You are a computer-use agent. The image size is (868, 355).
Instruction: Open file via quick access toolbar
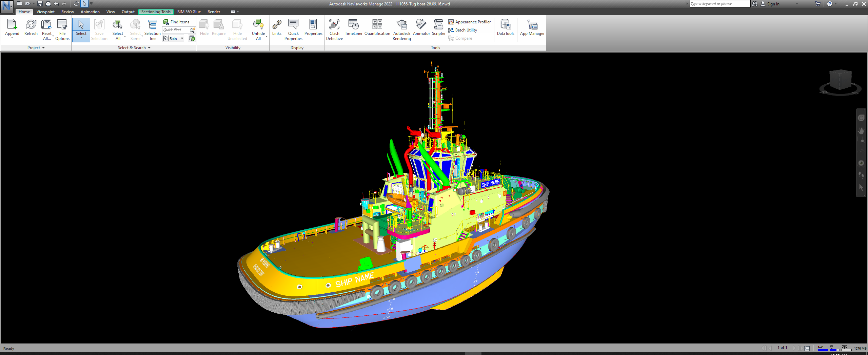[x=28, y=4]
